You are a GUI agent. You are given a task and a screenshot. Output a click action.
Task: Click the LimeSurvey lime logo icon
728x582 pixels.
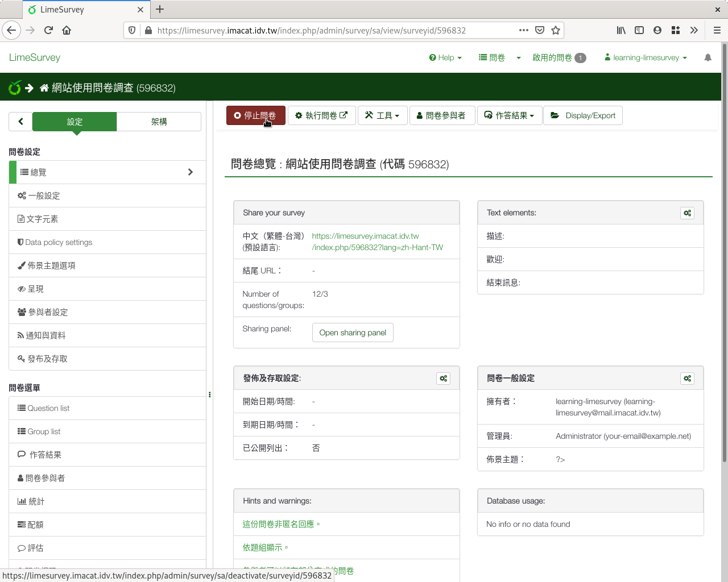(15, 88)
